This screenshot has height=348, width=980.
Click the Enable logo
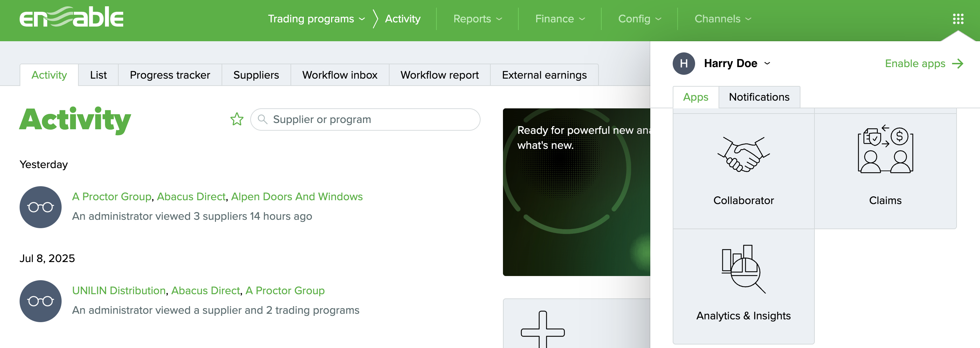tap(71, 17)
